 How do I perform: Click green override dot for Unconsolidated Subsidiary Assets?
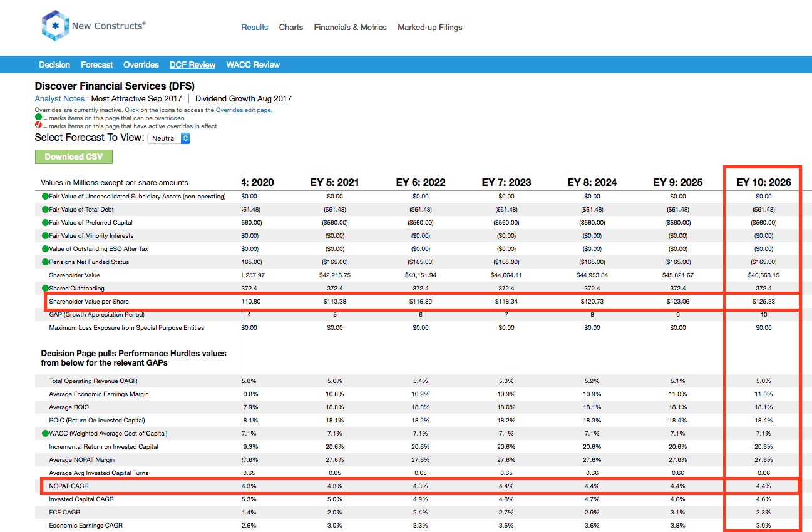(x=45, y=197)
